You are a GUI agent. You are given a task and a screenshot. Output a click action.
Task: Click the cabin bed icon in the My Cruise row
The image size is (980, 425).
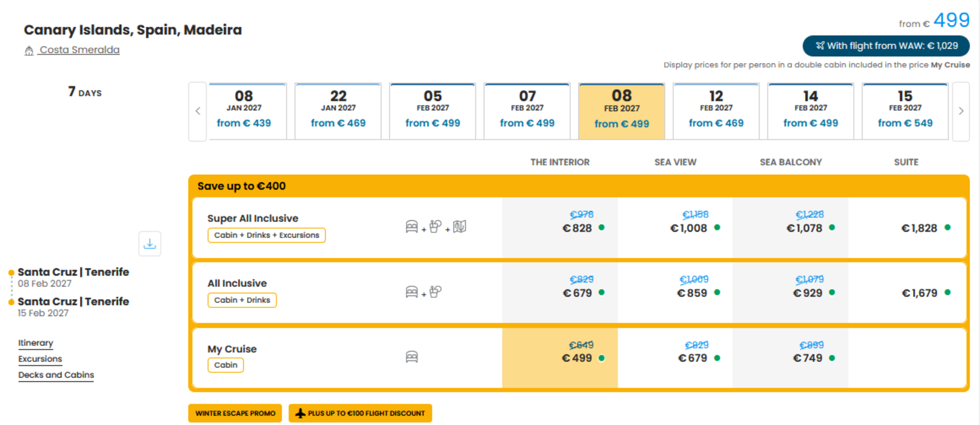(412, 356)
